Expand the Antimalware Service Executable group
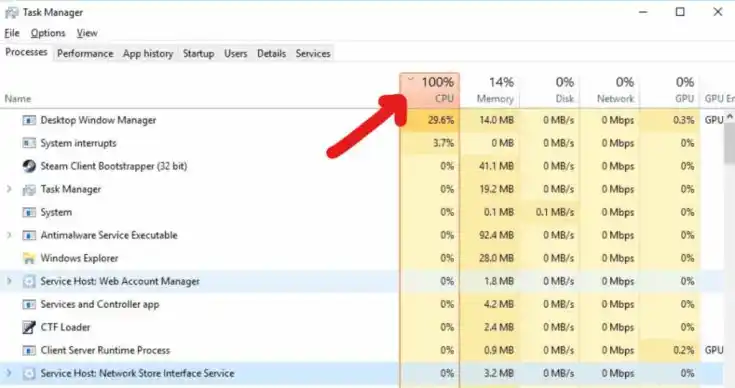This screenshot has width=735, height=388. pos(9,235)
